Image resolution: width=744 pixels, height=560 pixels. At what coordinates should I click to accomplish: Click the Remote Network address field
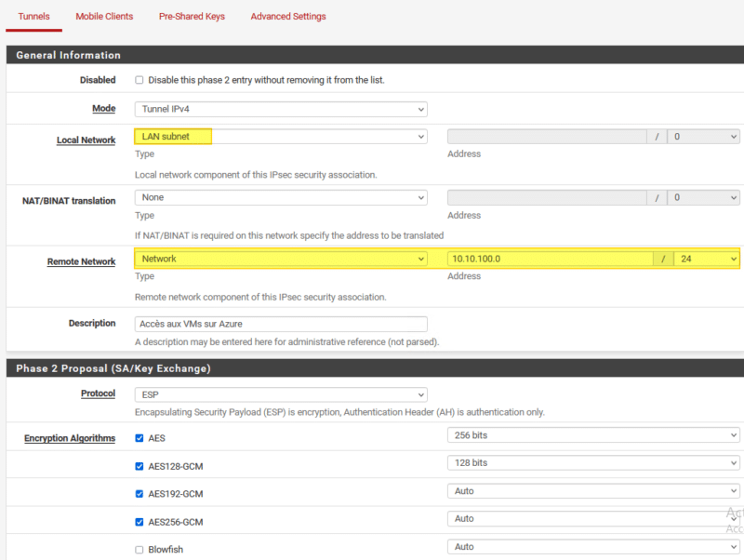[x=549, y=259]
